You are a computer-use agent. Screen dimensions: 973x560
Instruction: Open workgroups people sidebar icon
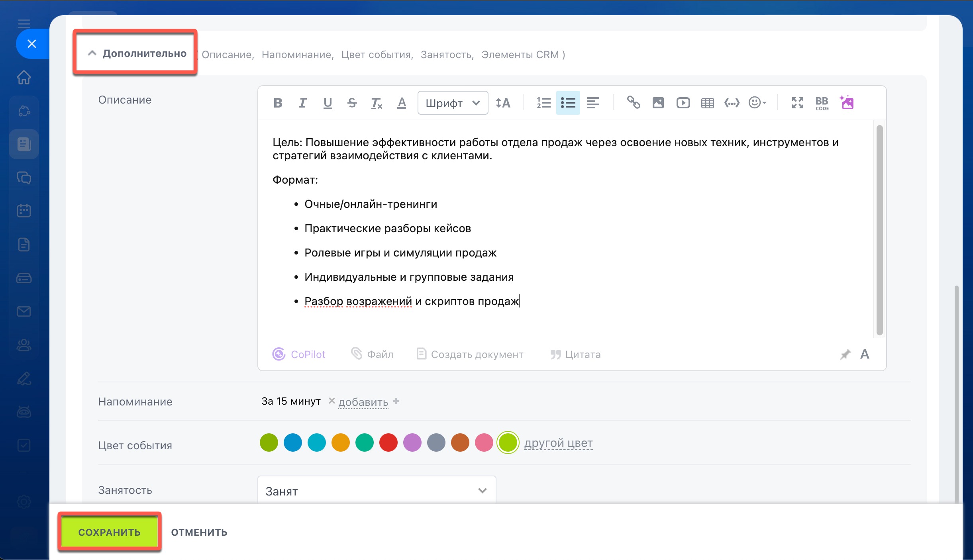click(24, 345)
